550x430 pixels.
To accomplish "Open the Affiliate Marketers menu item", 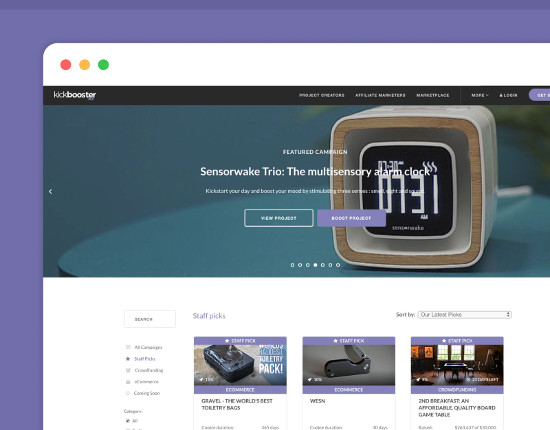I will (380, 95).
